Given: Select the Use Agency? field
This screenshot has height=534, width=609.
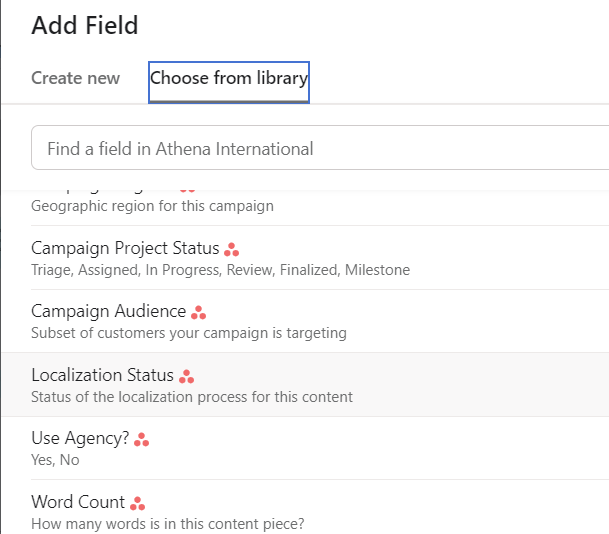Looking at the screenshot, I should pos(80,438).
